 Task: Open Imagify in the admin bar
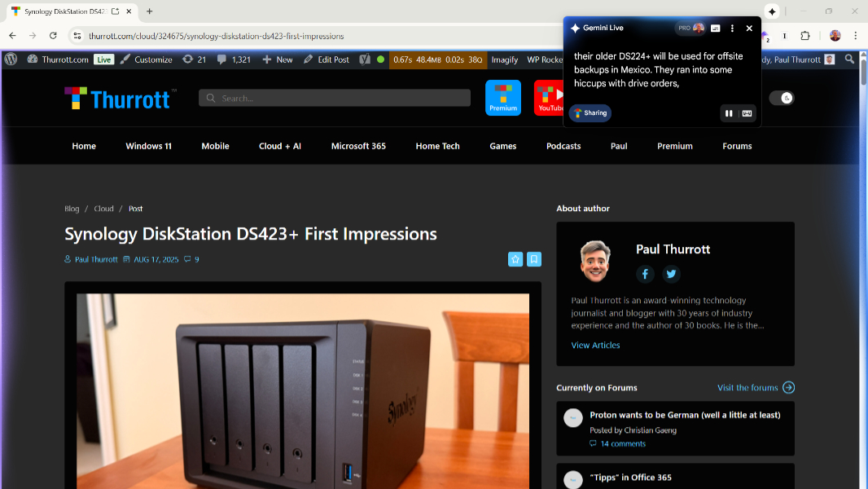click(x=505, y=59)
